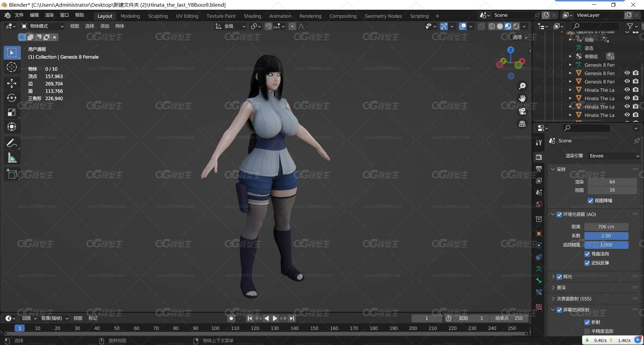This screenshot has width=644, height=345.
Task: Toggle snapping magnet icon
Action: (268, 26)
